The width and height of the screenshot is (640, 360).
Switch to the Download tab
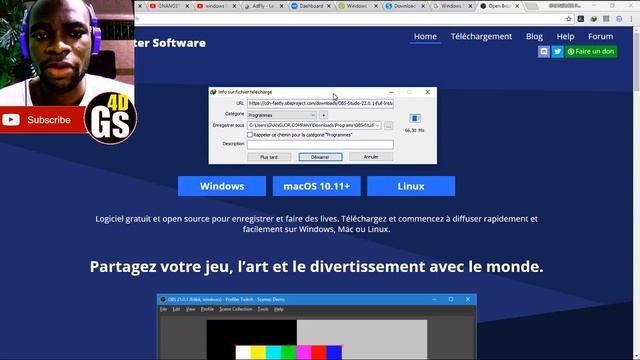(x=405, y=6)
